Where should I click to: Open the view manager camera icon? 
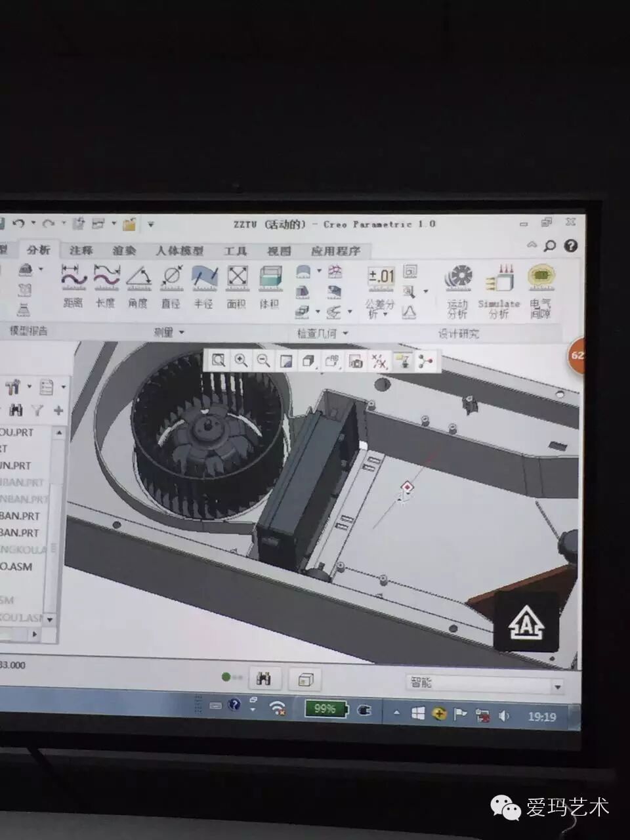click(x=356, y=362)
